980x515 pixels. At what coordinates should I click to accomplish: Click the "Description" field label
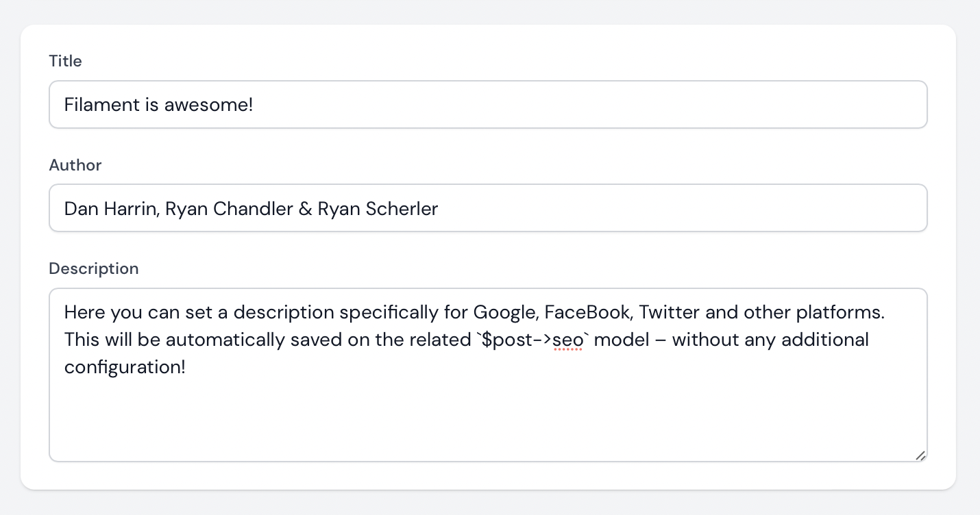(x=93, y=268)
